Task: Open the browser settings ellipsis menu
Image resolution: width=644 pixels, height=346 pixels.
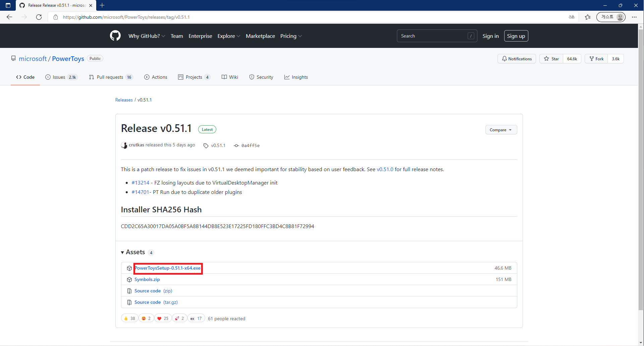Action: point(634,17)
